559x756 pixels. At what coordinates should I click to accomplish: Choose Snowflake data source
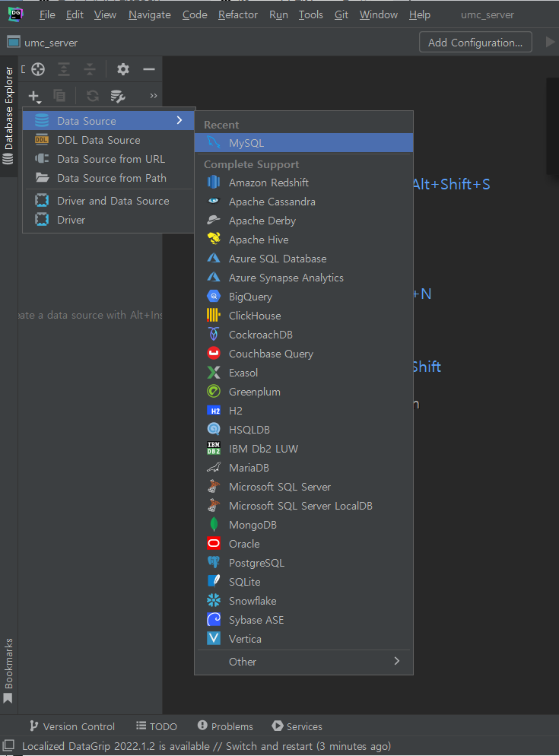(x=304, y=601)
